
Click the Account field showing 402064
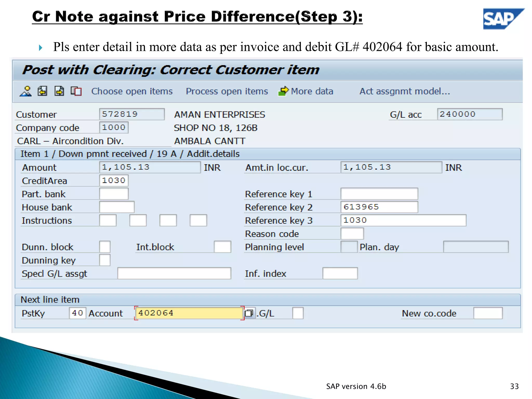189,313
